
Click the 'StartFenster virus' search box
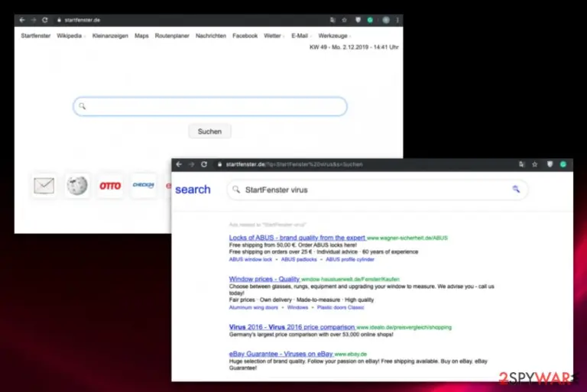click(x=378, y=190)
